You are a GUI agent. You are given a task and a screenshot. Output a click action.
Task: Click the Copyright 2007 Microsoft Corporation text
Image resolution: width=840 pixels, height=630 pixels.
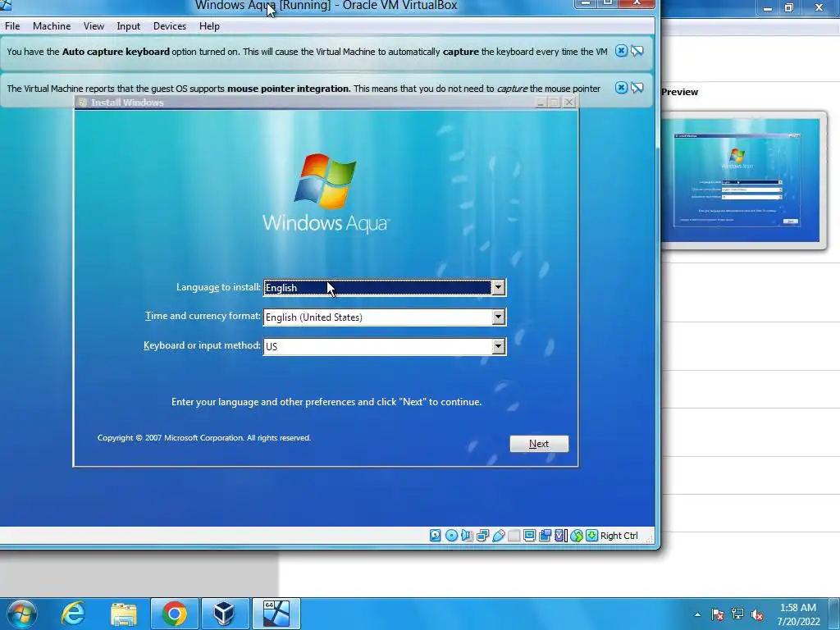pyautogui.click(x=204, y=438)
